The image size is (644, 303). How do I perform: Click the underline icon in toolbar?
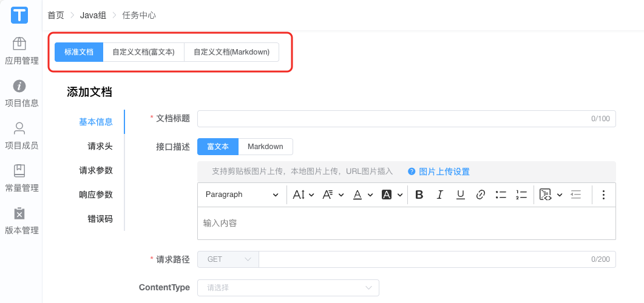[x=461, y=195]
